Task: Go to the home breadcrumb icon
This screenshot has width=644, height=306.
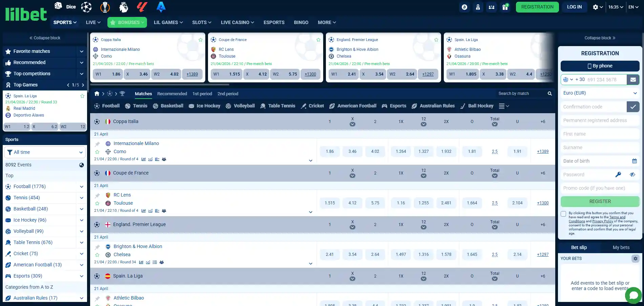Action: pyautogui.click(x=97, y=94)
